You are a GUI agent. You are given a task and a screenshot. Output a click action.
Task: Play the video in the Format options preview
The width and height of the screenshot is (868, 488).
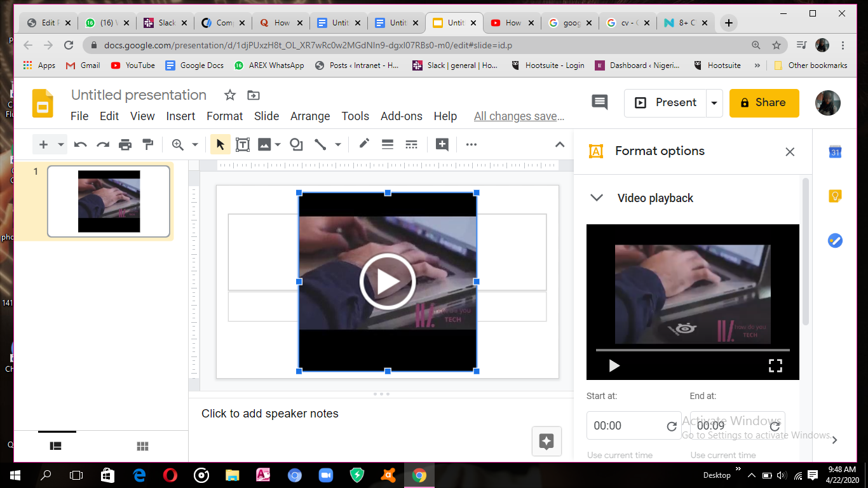click(x=614, y=365)
